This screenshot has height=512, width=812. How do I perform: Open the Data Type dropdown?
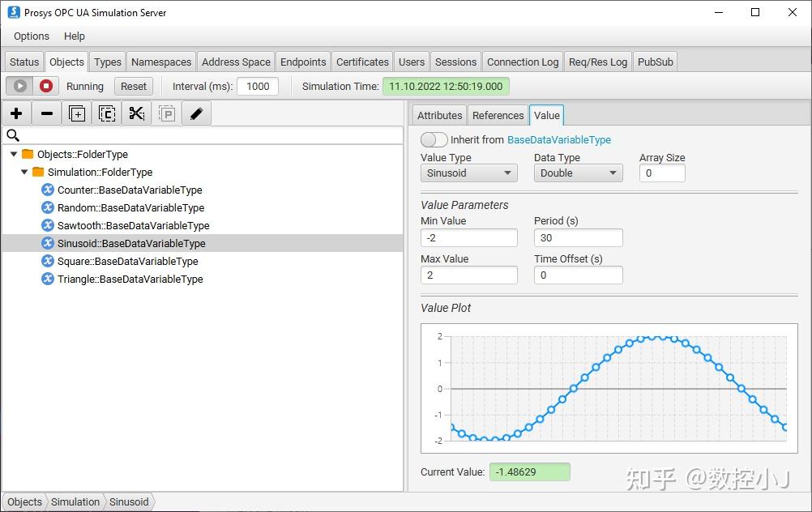[578, 173]
